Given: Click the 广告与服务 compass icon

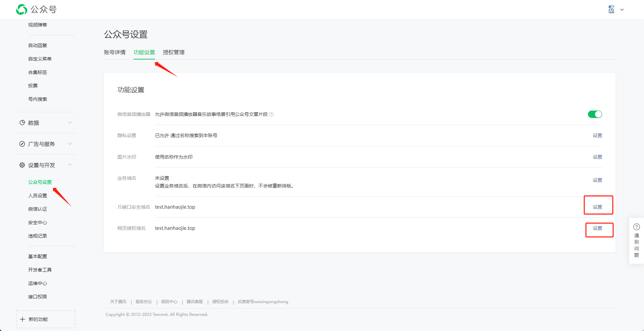Looking at the screenshot, I should click(22, 144).
